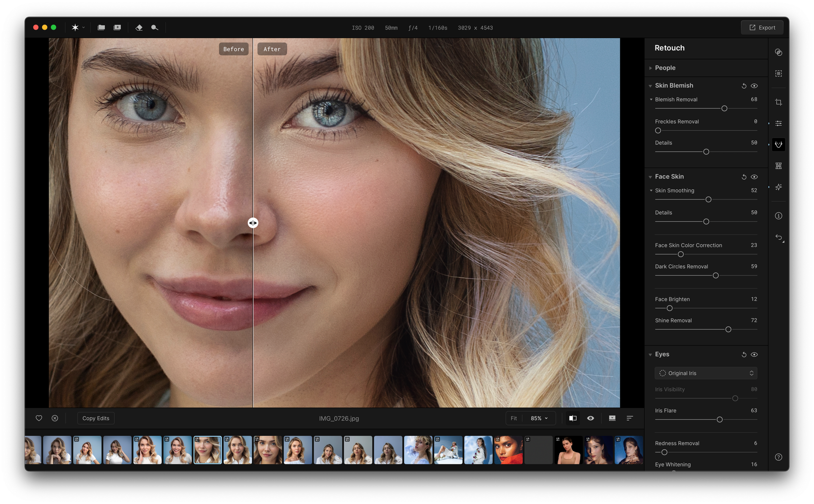
Task: Select the AI enhancements sparkle tool
Action: tap(779, 187)
